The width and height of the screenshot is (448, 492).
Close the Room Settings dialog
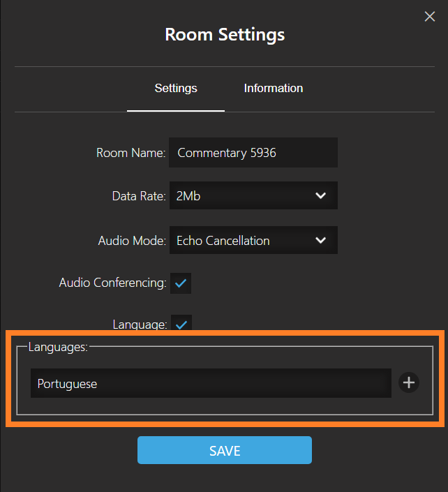point(429,16)
